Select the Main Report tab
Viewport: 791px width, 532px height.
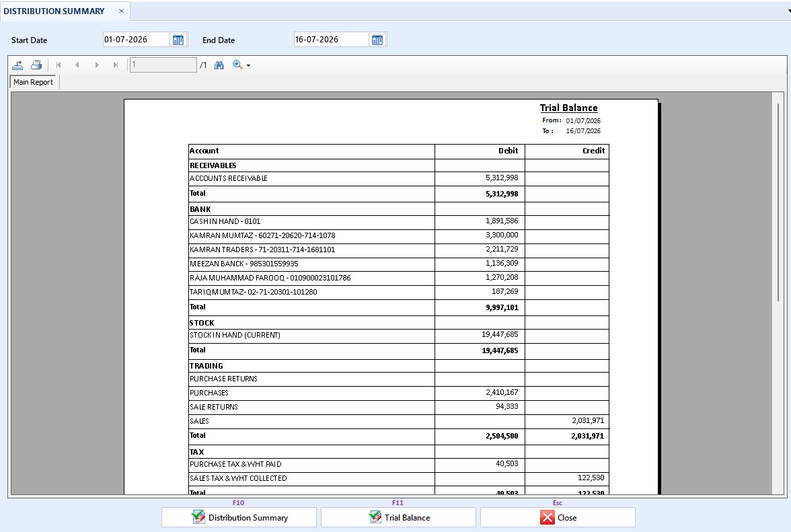point(34,82)
